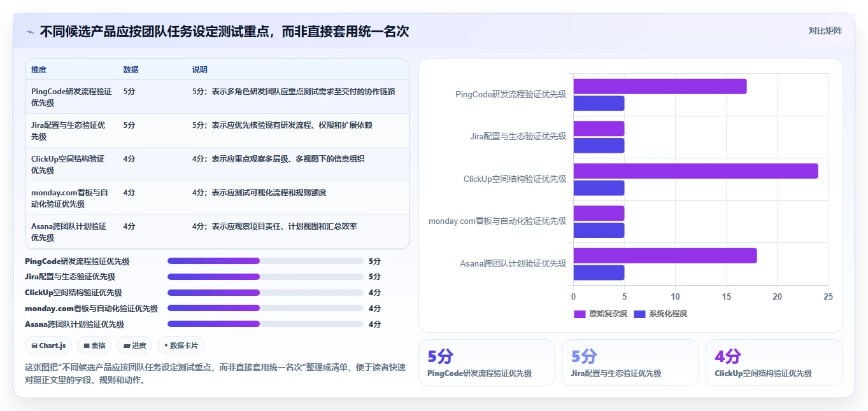Select the 表格 chip
This screenshot has height=411, width=868.
pyautogui.click(x=94, y=345)
